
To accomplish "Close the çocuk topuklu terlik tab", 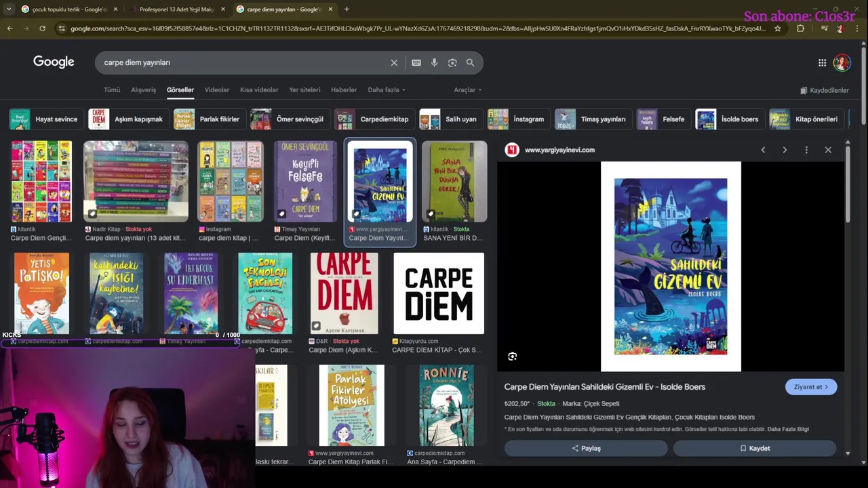I will [x=115, y=9].
